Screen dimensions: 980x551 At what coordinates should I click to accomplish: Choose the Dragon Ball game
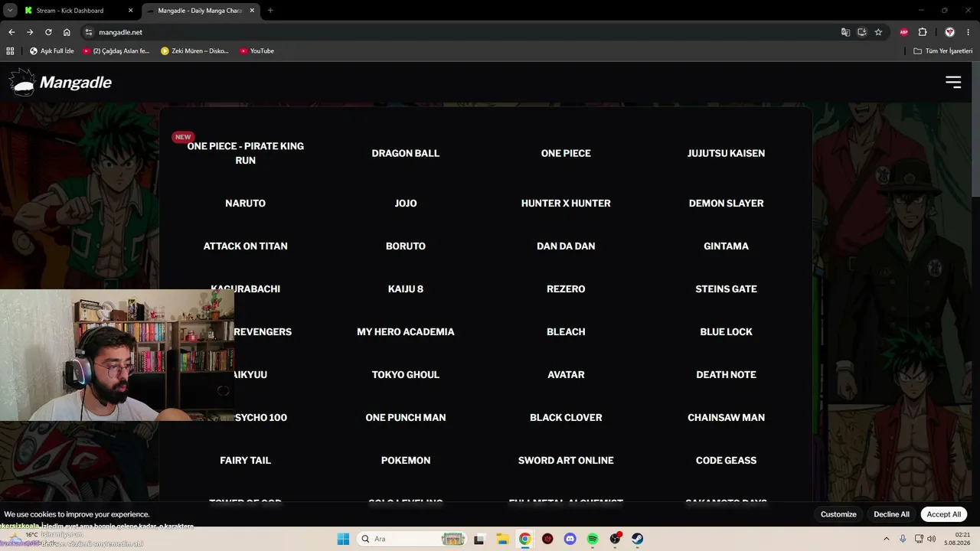click(406, 153)
